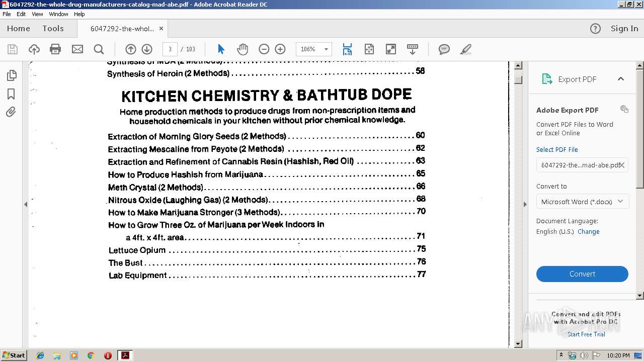The width and height of the screenshot is (644, 362).
Task: Click the Select PDF File link
Action: click(557, 149)
